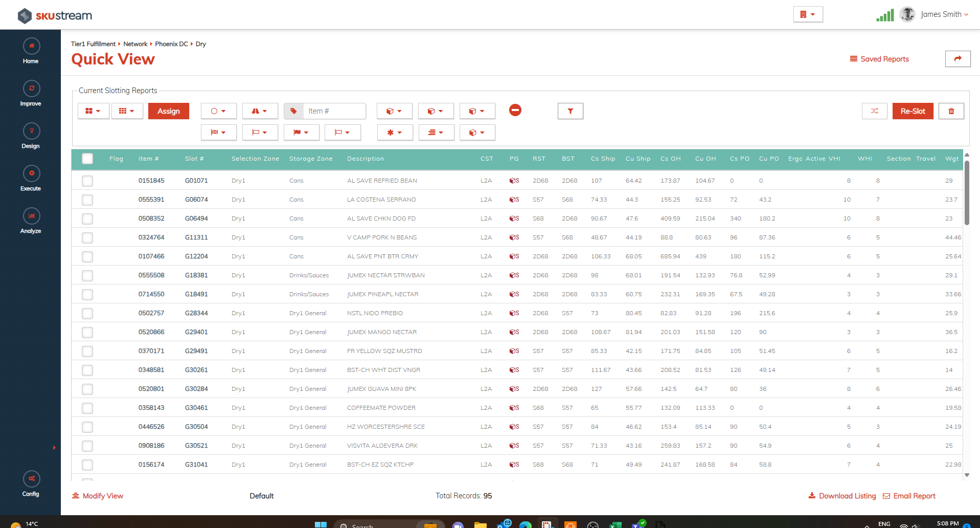Image resolution: width=980 pixels, height=528 pixels.
Task: Click the scrollbar down arrow
Action: tap(967, 475)
